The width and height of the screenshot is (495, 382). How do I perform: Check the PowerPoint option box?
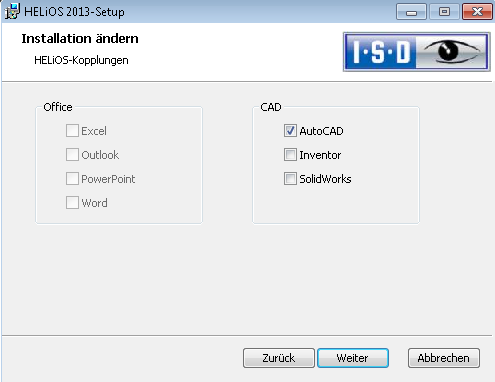[72, 179]
